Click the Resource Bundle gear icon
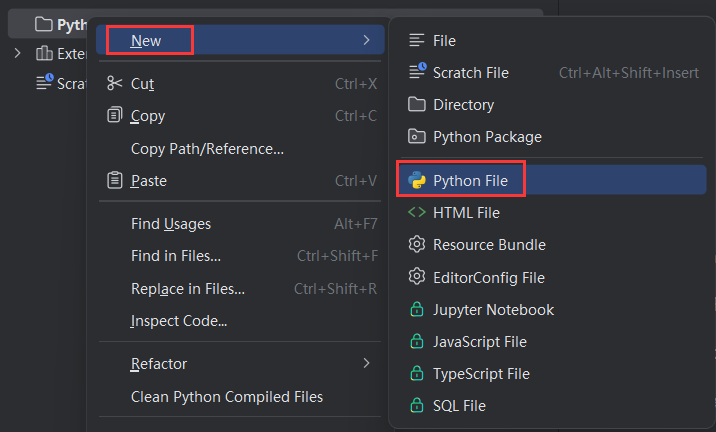 click(417, 245)
